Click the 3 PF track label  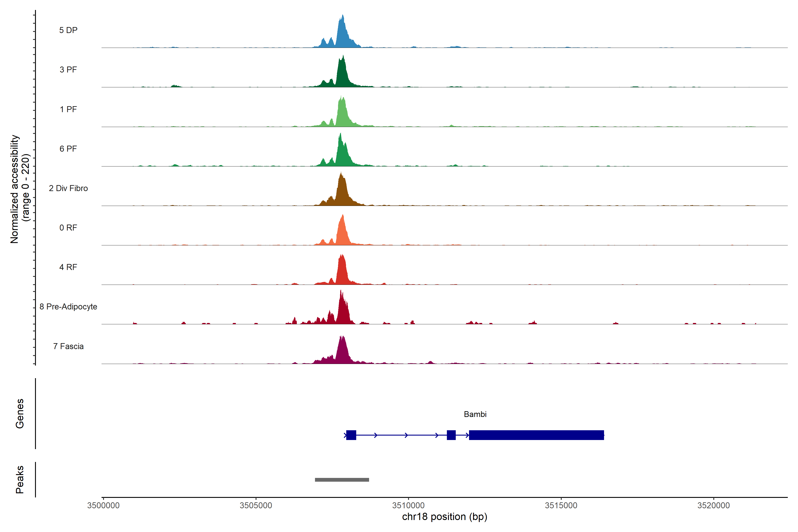click(68, 70)
